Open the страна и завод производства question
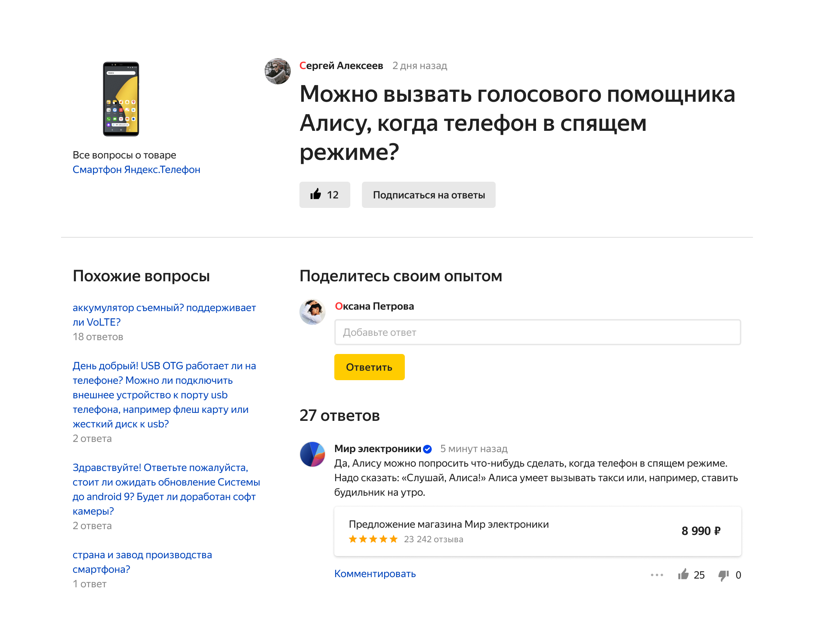Screen dimensions: 814x644 tap(142, 562)
